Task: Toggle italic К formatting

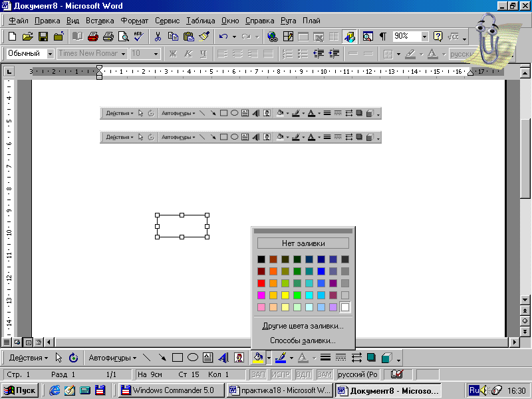Action: tap(188, 54)
